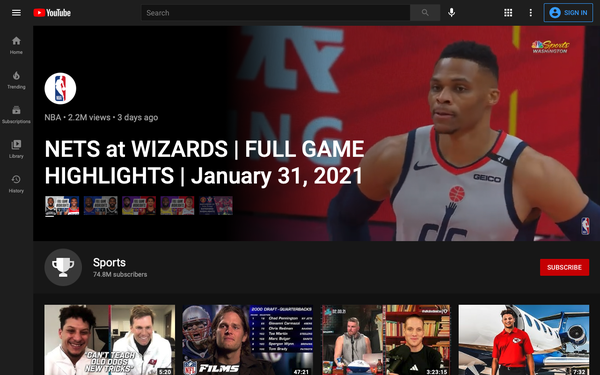This screenshot has height=375, width=600.
Task: Open the 5:20 'Old Dogs New Tricks' video
Action: pyautogui.click(x=109, y=340)
